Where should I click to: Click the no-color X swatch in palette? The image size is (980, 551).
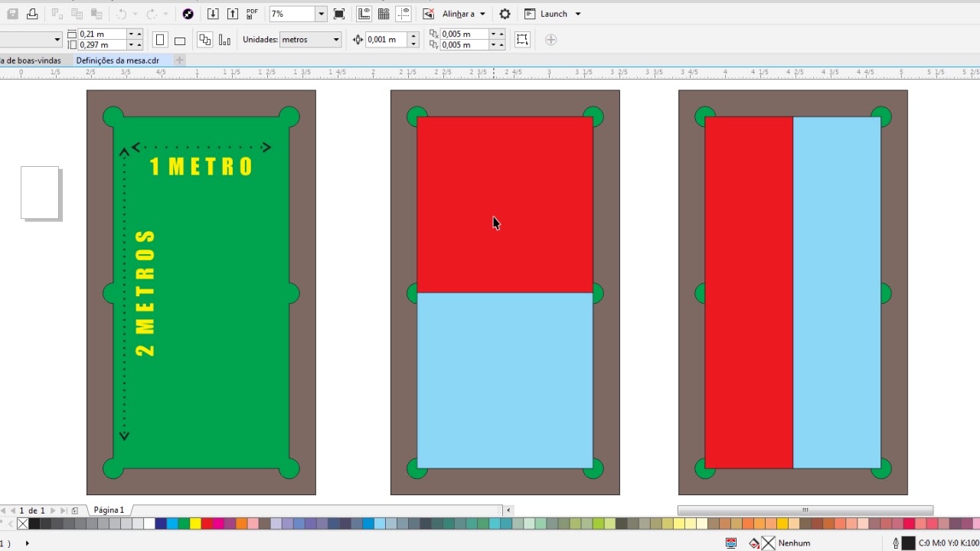coord(23,524)
